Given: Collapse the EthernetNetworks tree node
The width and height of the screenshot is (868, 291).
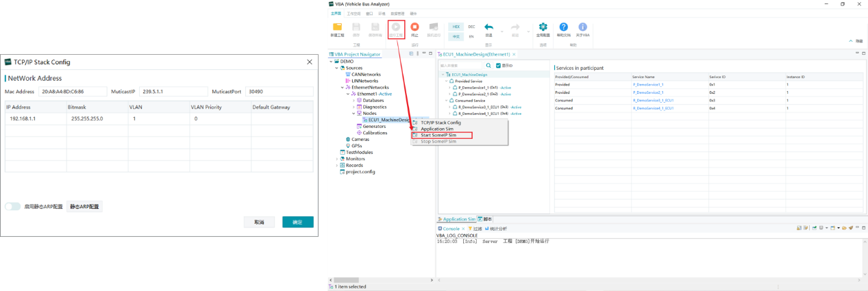Looking at the screenshot, I should (x=343, y=88).
